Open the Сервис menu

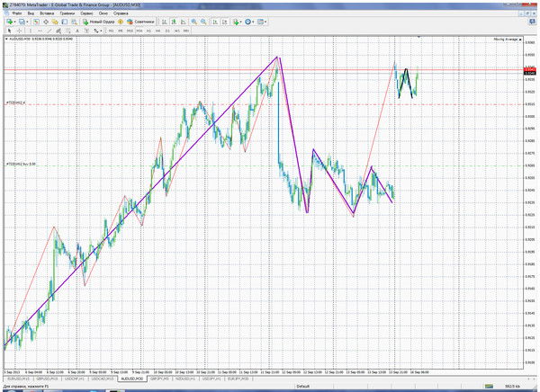[x=88, y=12]
